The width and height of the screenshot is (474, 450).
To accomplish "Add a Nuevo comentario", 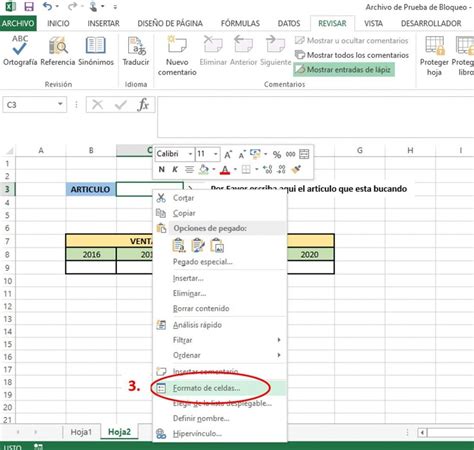I will click(177, 55).
